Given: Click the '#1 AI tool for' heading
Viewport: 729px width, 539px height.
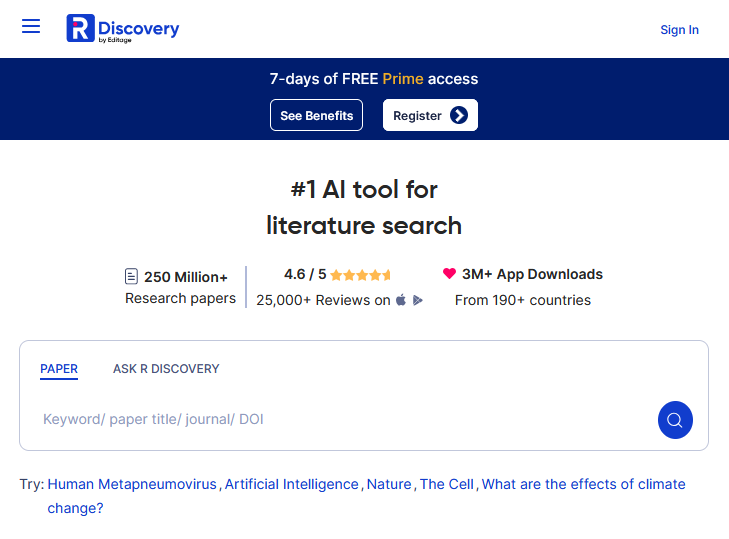Looking at the screenshot, I should (x=364, y=190).
